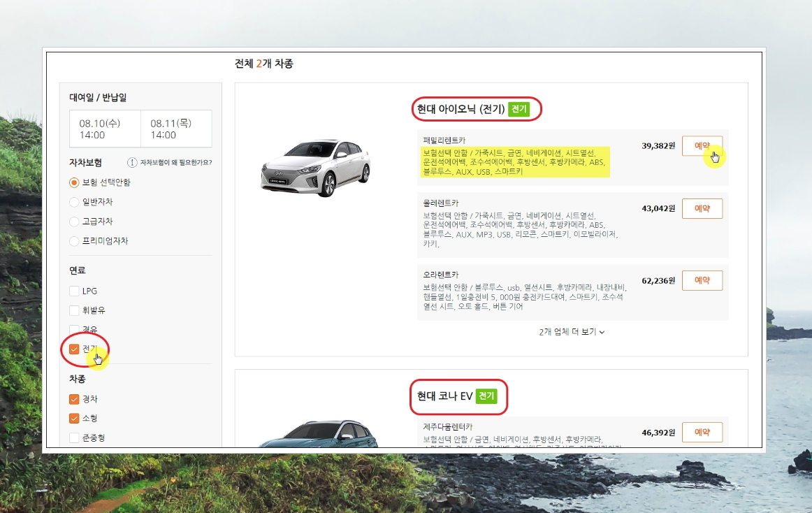The height and width of the screenshot is (513, 812).
Task: Click the 연료 section label
Action: (78, 270)
